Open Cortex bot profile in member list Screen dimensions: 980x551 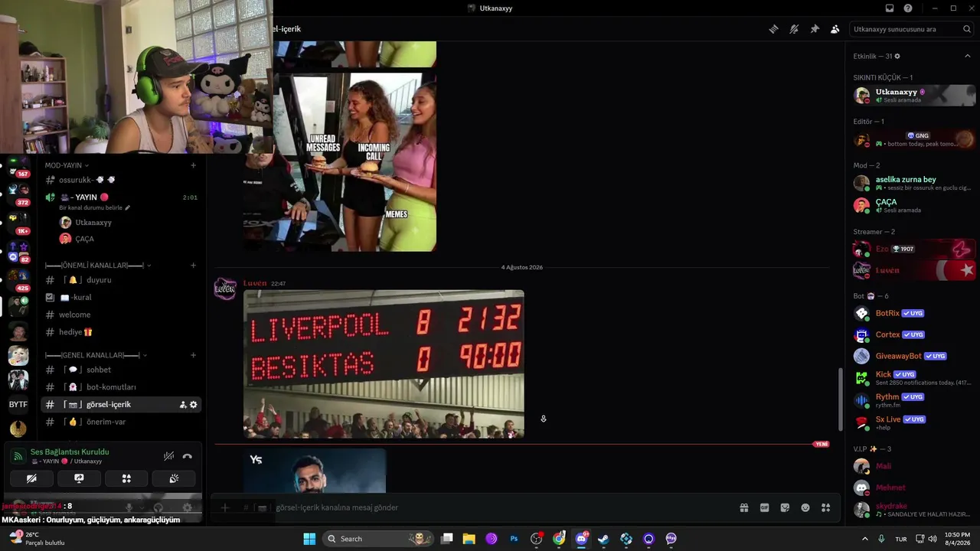[914, 334]
